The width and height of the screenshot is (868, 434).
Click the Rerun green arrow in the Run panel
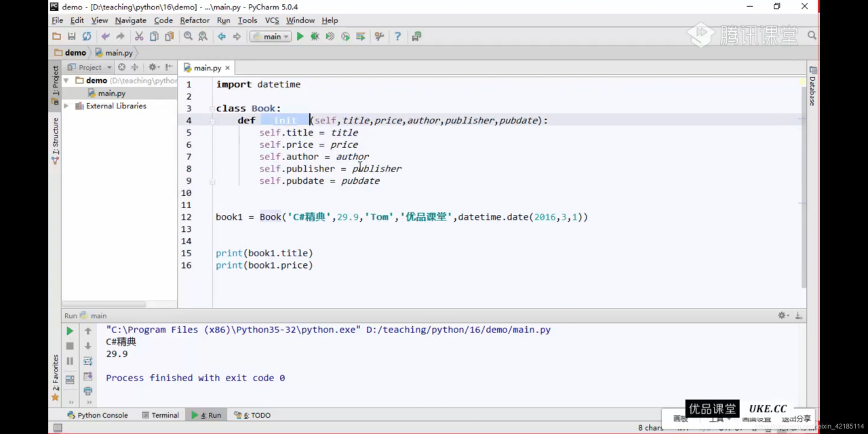click(70, 331)
